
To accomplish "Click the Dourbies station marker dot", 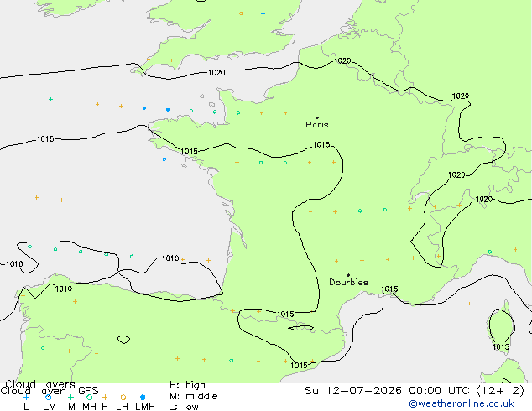I will pyautogui.click(x=348, y=275).
